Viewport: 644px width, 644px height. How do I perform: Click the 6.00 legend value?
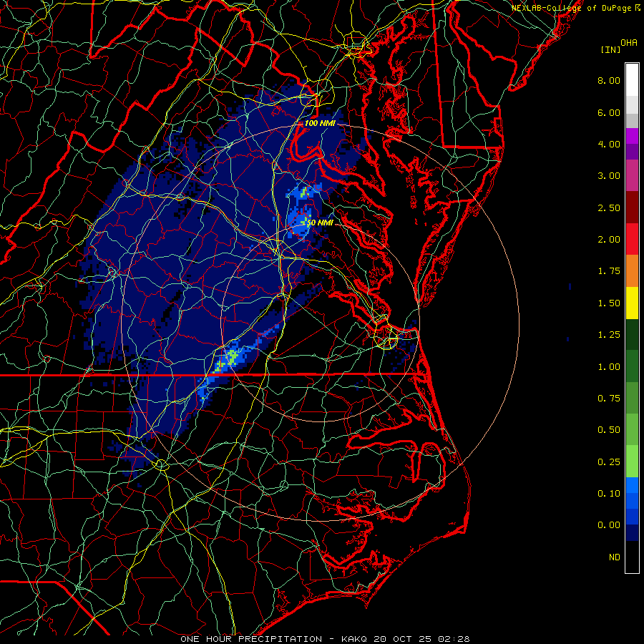tap(609, 112)
